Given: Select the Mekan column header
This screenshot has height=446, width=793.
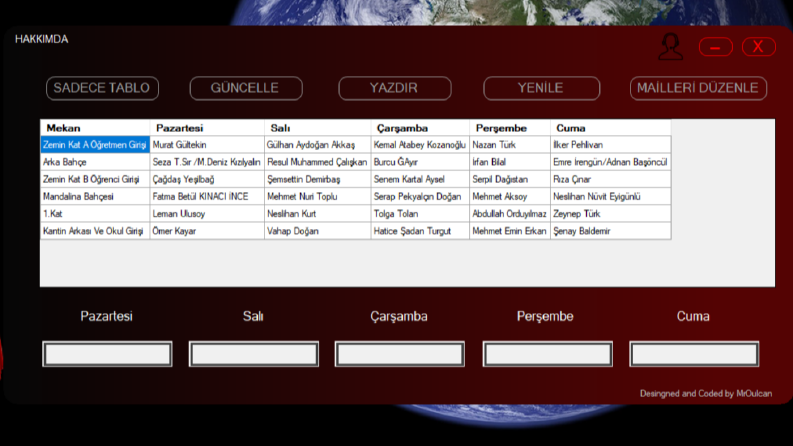Looking at the screenshot, I should [x=95, y=128].
